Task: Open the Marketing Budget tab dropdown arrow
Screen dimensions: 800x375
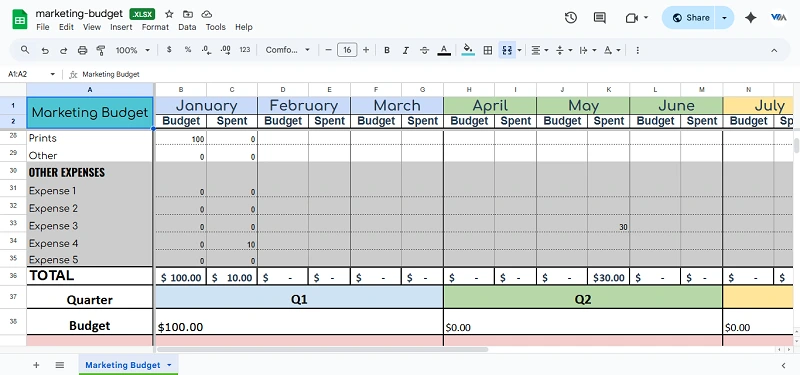Action: tap(169, 365)
